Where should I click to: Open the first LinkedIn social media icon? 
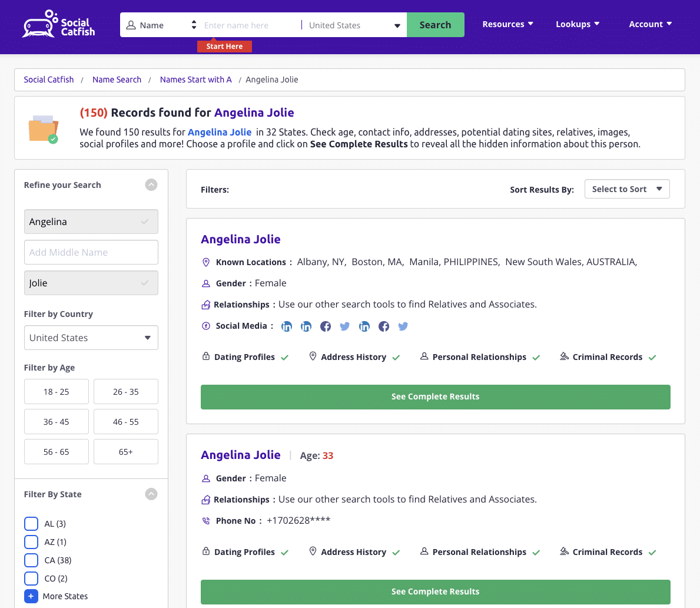point(287,326)
